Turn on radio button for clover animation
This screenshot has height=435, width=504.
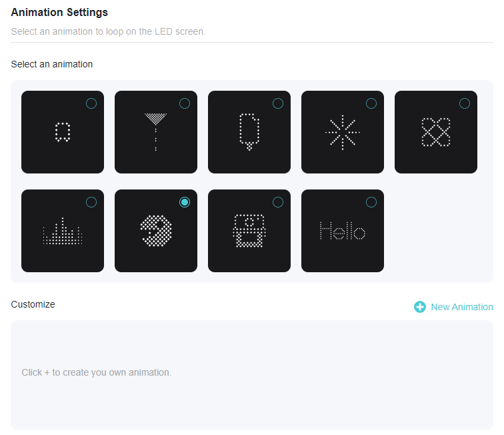(465, 103)
